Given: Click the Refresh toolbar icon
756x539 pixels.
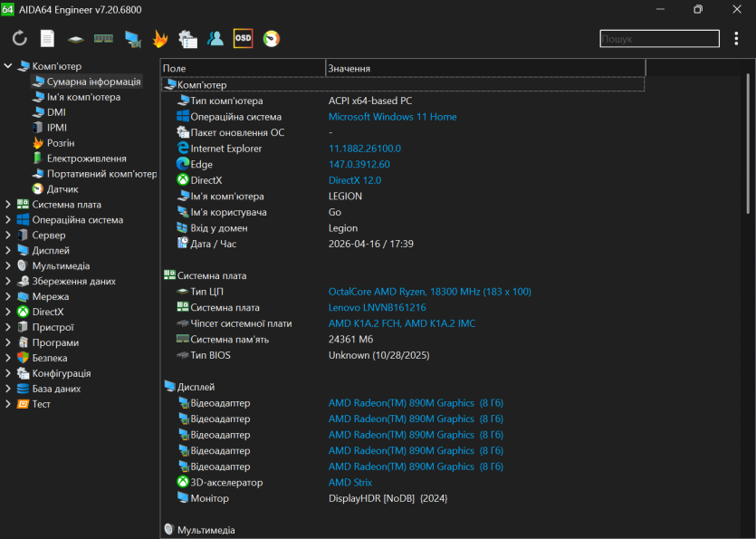Looking at the screenshot, I should pos(19,38).
